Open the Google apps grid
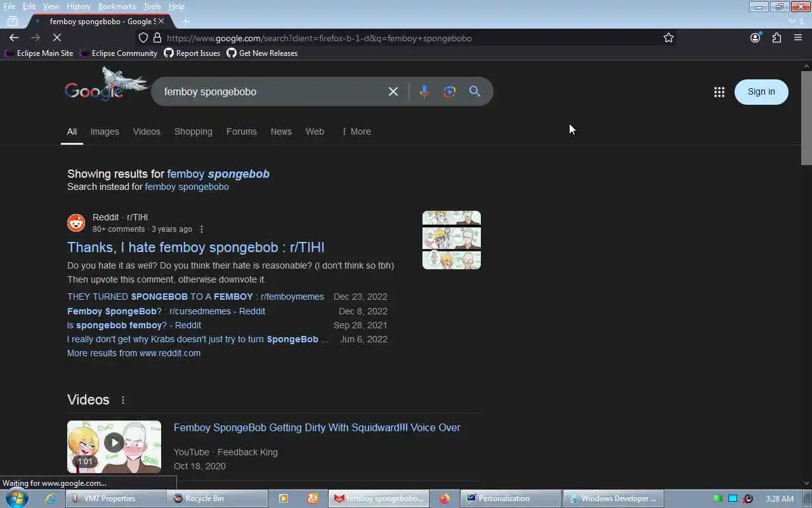Viewport: 812px width, 508px height. (719, 92)
